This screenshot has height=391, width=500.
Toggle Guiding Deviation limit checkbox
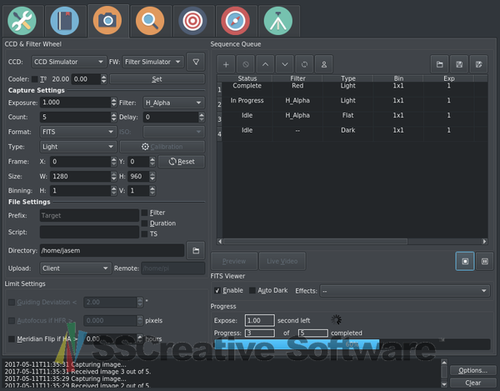point(11,302)
